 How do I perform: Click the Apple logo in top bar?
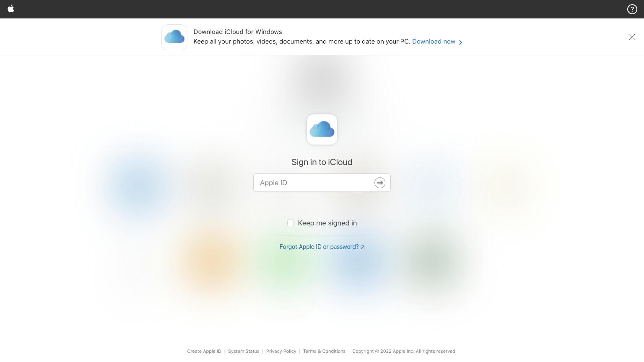point(11,9)
